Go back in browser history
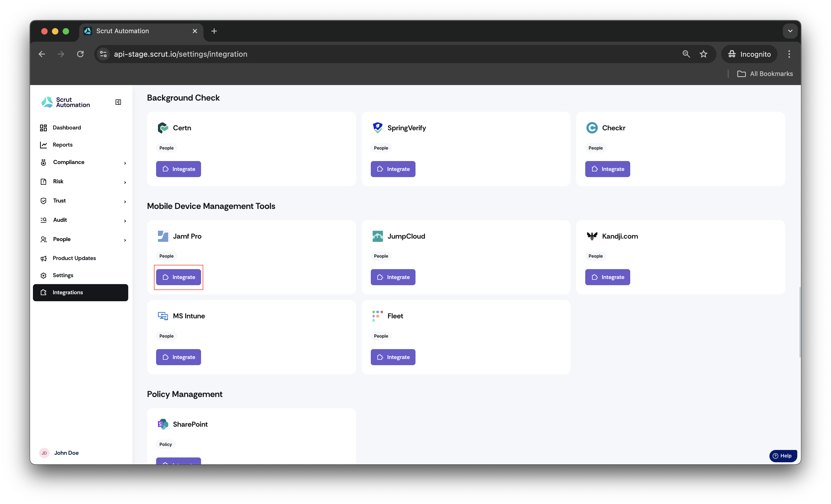This screenshot has width=831, height=504. (42, 54)
